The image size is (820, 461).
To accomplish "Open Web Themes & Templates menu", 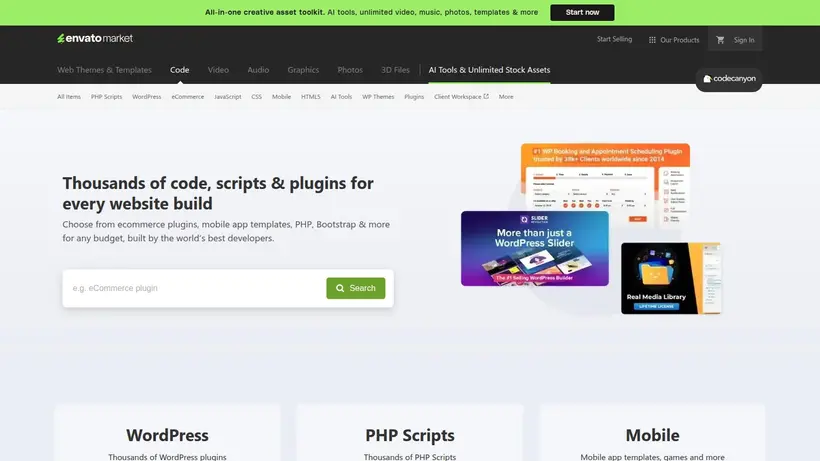I will [x=104, y=70].
